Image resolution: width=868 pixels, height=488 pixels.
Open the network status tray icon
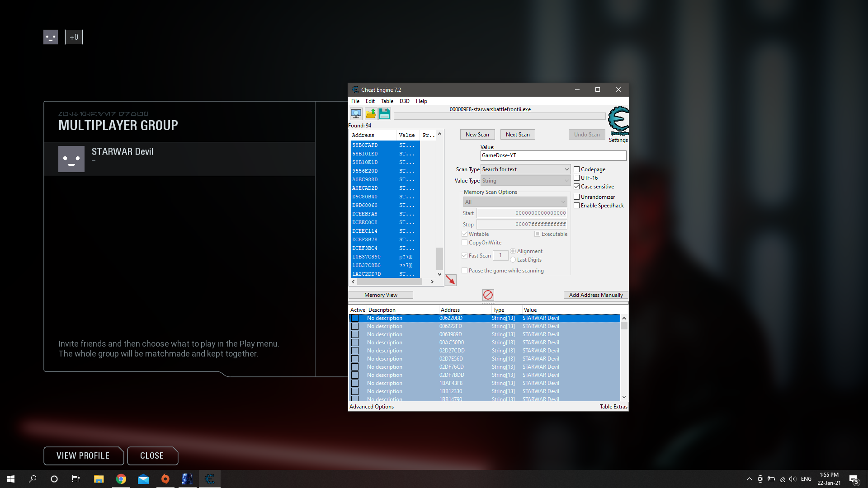coord(782,479)
